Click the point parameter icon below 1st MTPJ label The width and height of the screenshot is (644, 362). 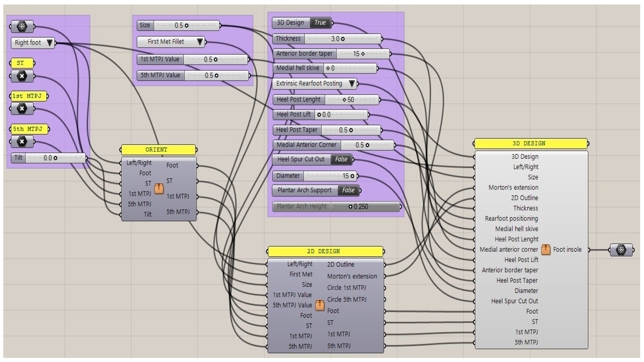22,109
